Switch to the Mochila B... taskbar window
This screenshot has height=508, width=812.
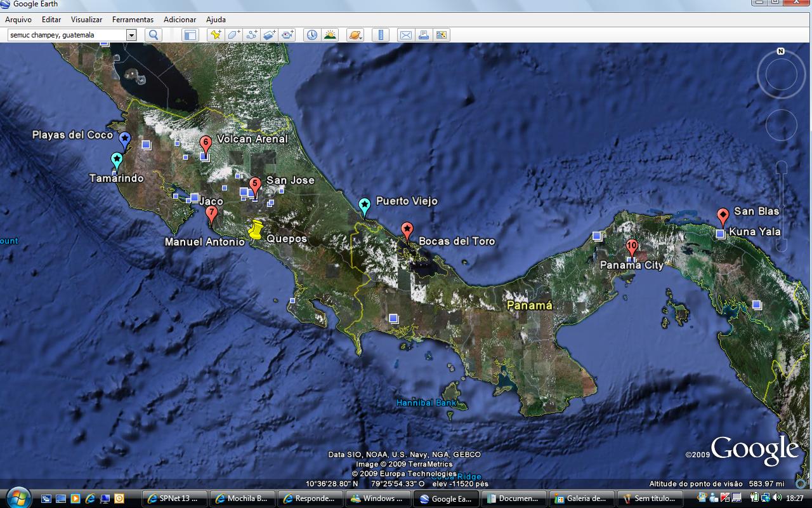244,498
